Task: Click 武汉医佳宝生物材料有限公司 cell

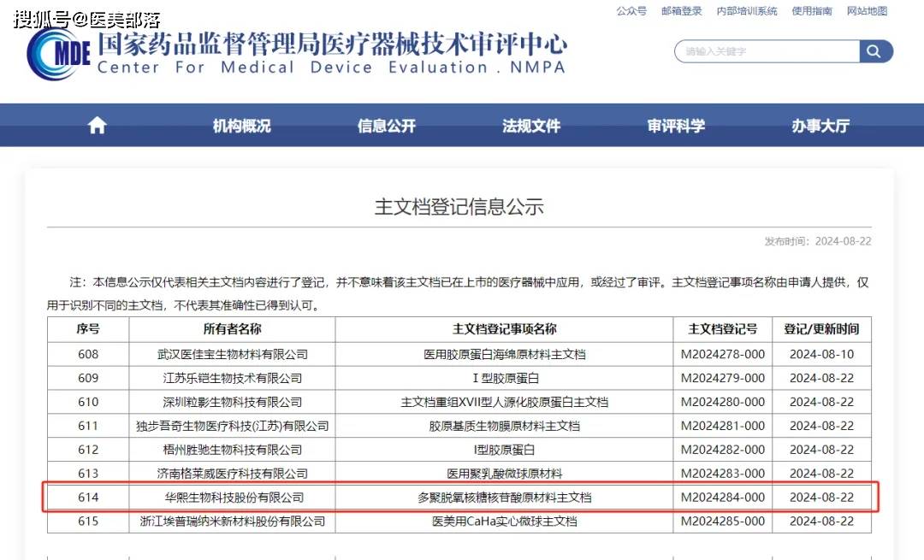Action: point(232,354)
